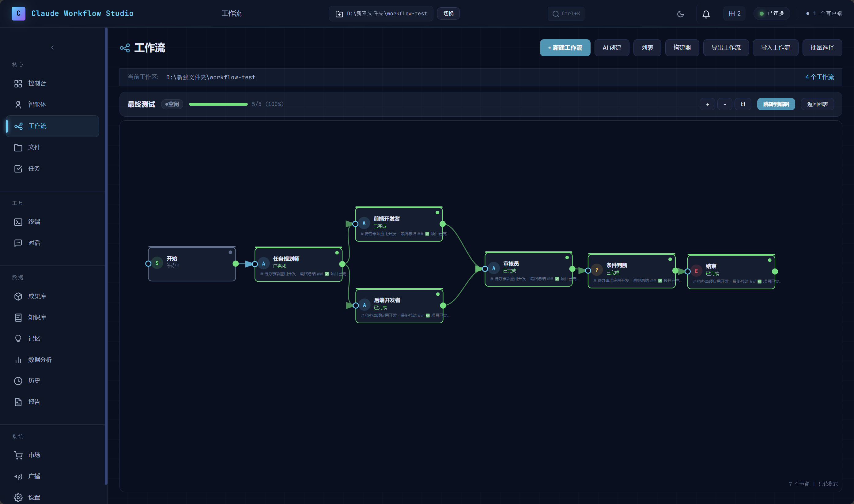Click the top bar 工作流 label
The height and width of the screenshot is (504, 854).
[x=232, y=13]
